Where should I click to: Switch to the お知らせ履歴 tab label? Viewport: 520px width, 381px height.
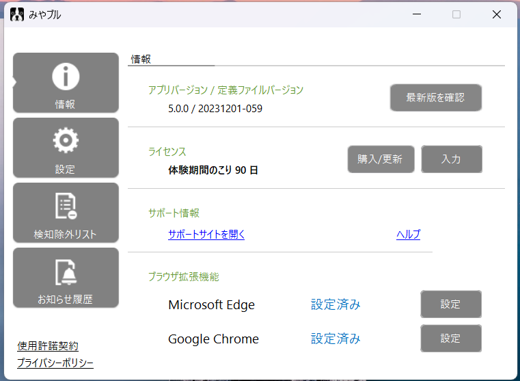point(65,299)
